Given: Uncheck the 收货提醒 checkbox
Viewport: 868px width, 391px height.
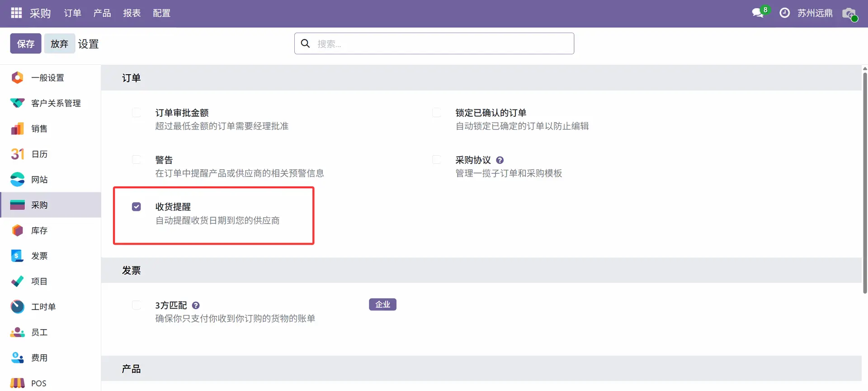Looking at the screenshot, I should (137, 207).
